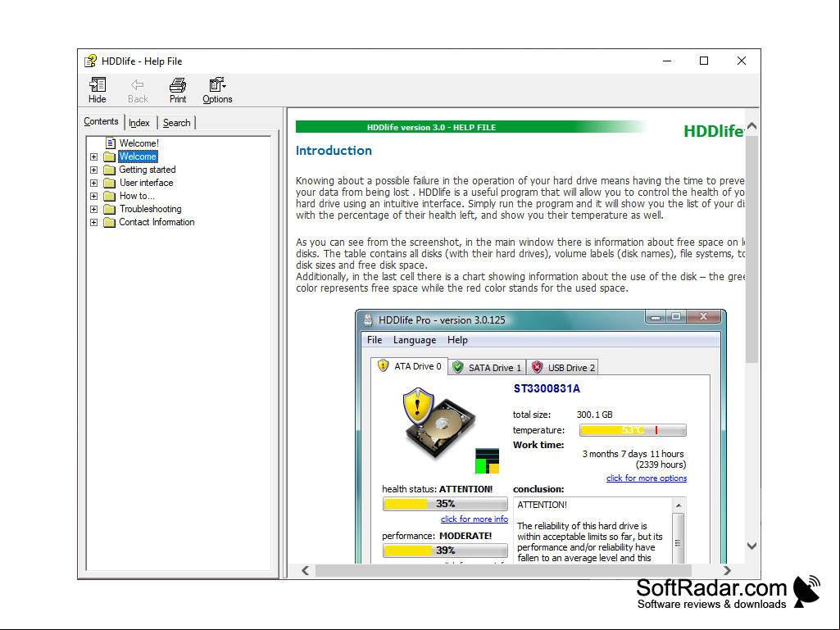Maximize the HDDlife Help File window
Image resolution: width=840 pixels, height=630 pixels.
[x=704, y=61]
